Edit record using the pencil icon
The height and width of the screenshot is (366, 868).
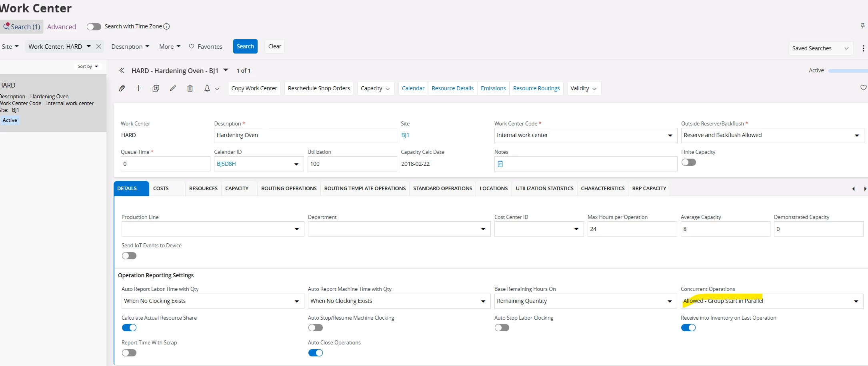173,88
